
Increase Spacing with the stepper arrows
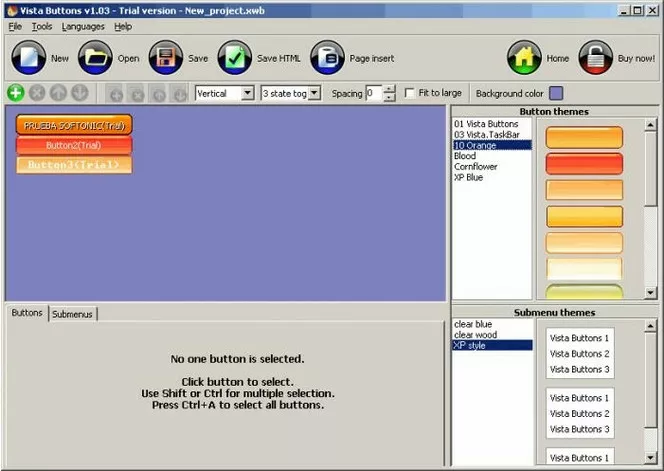click(x=390, y=89)
